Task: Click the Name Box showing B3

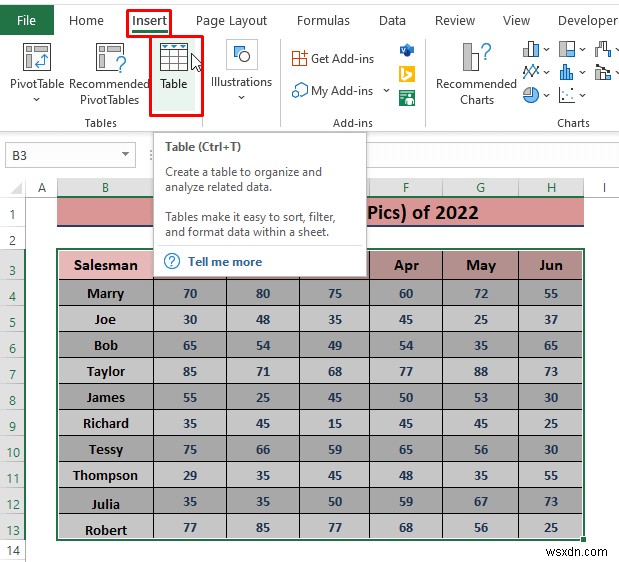Action: click(70, 155)
